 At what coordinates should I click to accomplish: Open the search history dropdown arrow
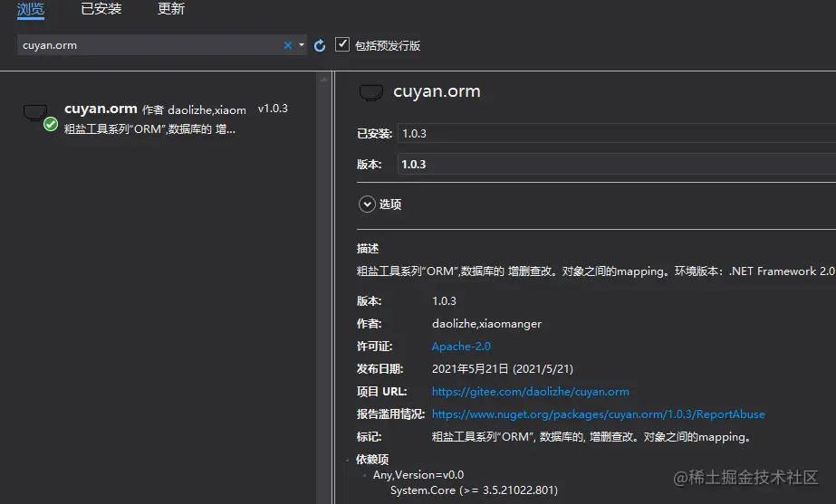click(302, 45)
